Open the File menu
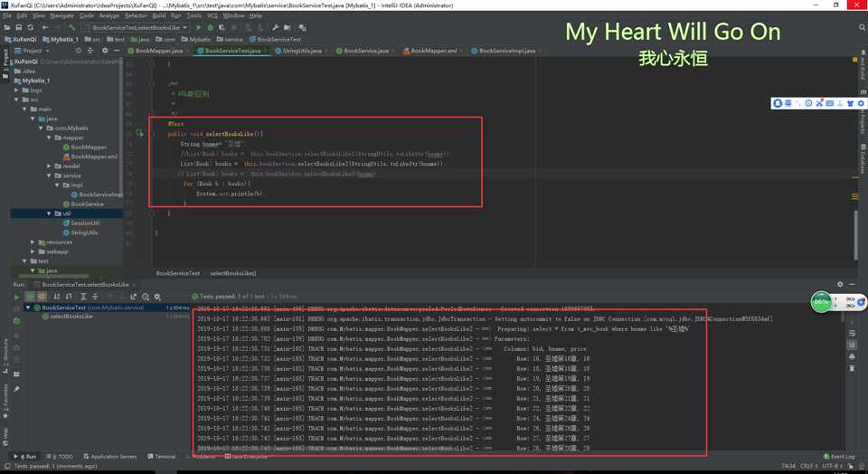The width and height of the screenshot is (868, 474). [x=7, y=15]
